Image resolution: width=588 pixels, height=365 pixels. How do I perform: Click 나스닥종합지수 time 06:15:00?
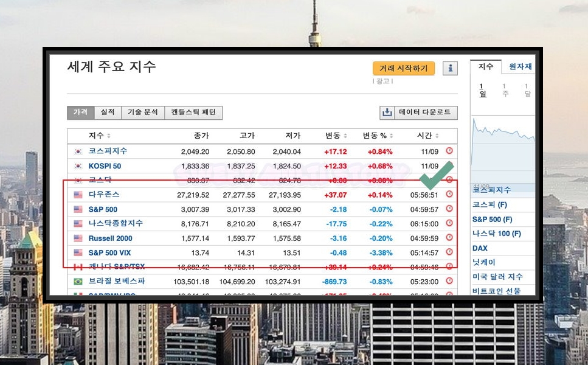point(424,224)
